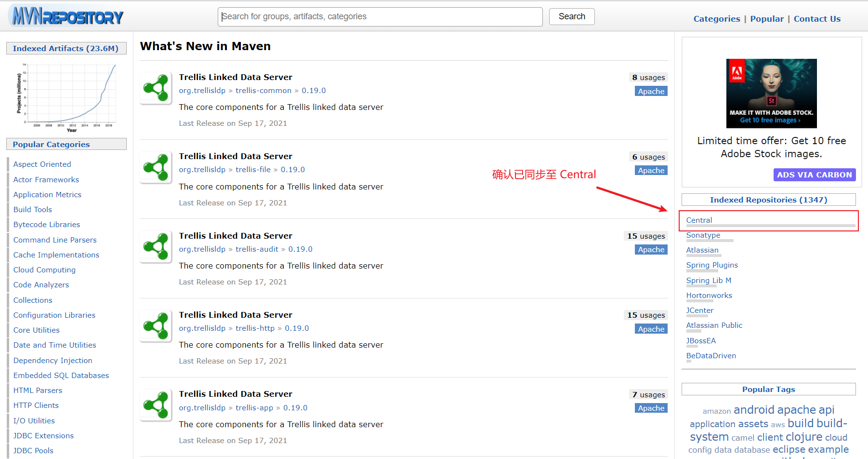
Task: Open the JCenter repository link
Action: (700, 310)
